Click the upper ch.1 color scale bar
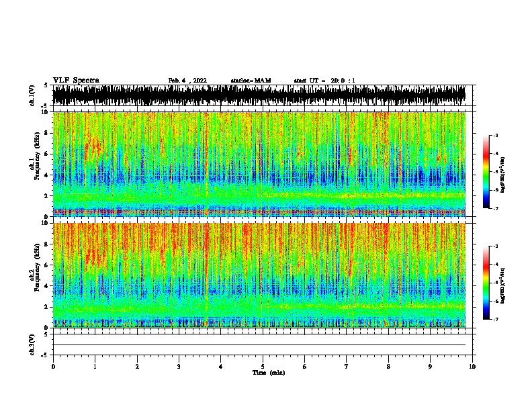Viewport: 532px width, 411px height. (x=486, y=172)
